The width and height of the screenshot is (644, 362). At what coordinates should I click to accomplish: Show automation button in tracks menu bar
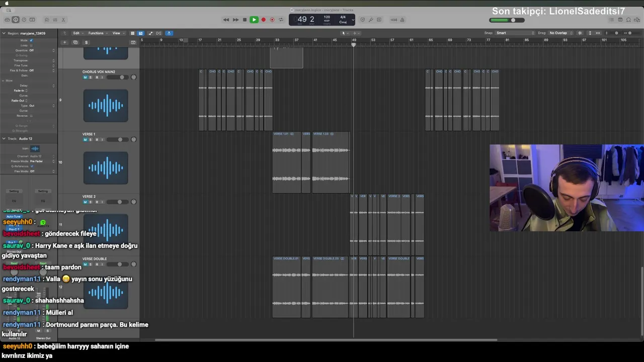click(x=150, y=33)
